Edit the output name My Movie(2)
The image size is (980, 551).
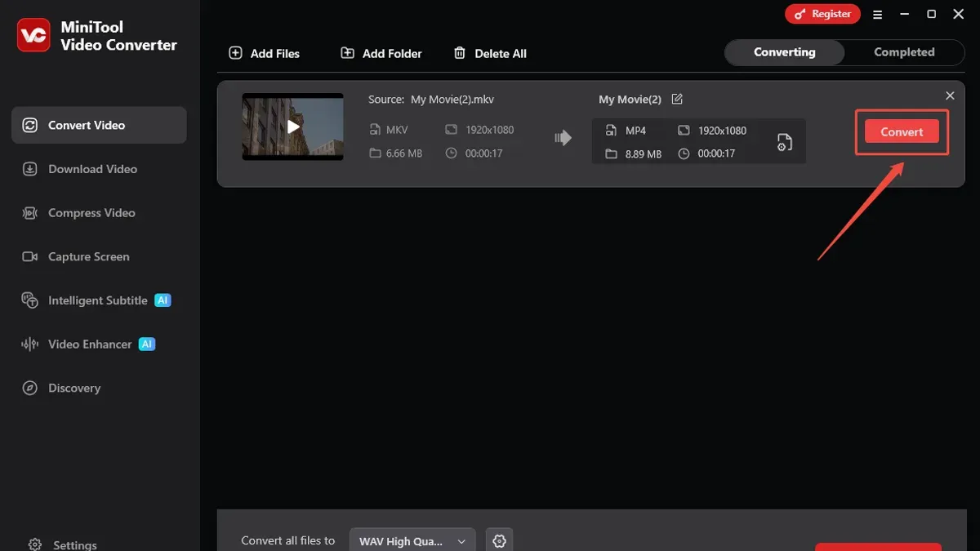point(677,99)
